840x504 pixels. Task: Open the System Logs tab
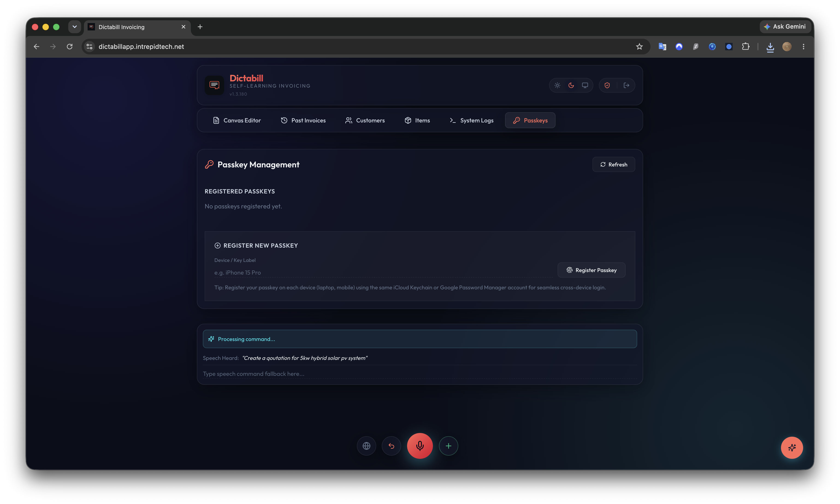(x=472, y=120)
